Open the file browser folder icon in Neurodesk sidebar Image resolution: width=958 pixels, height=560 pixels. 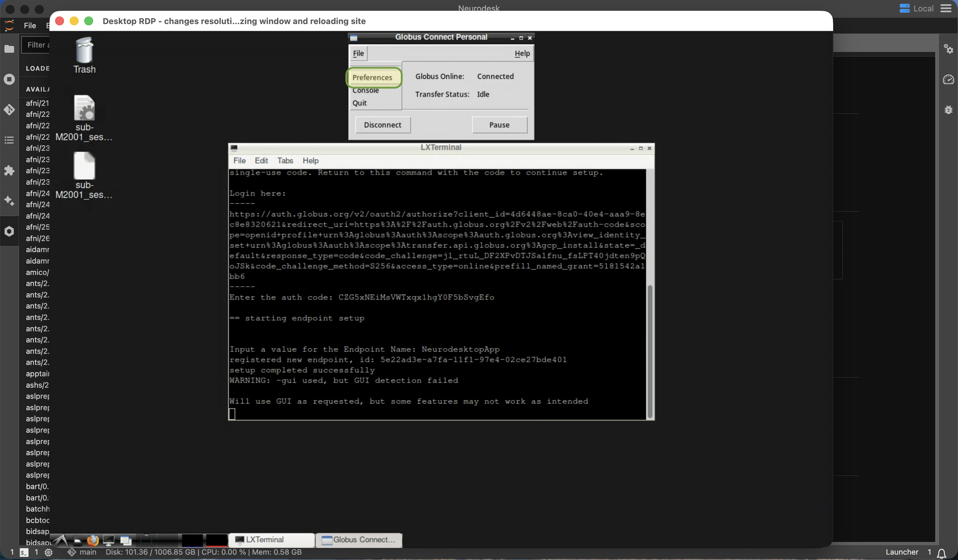[9, 49]
